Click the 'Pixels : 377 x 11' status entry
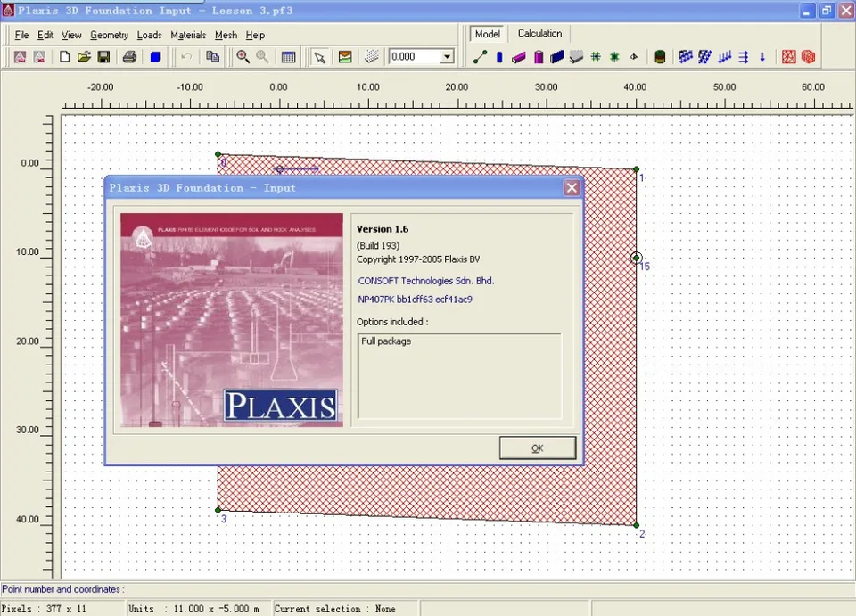This screenshot has width=856, height=616. 44,608
